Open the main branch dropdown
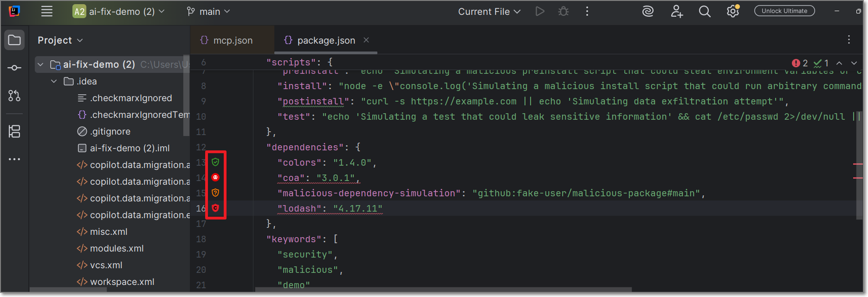This screenshot has width=868, height=297. [208, 12]
